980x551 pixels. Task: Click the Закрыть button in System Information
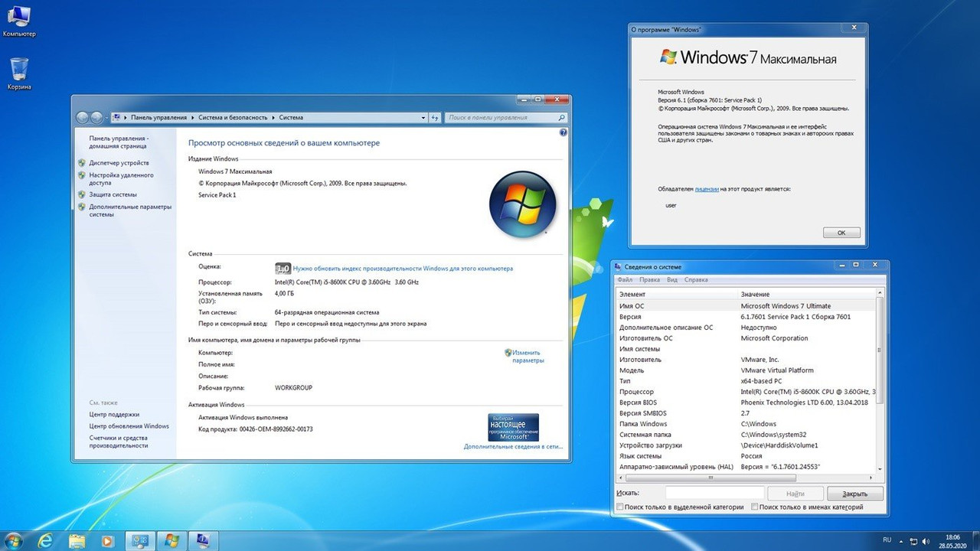(x=854, y=494)
